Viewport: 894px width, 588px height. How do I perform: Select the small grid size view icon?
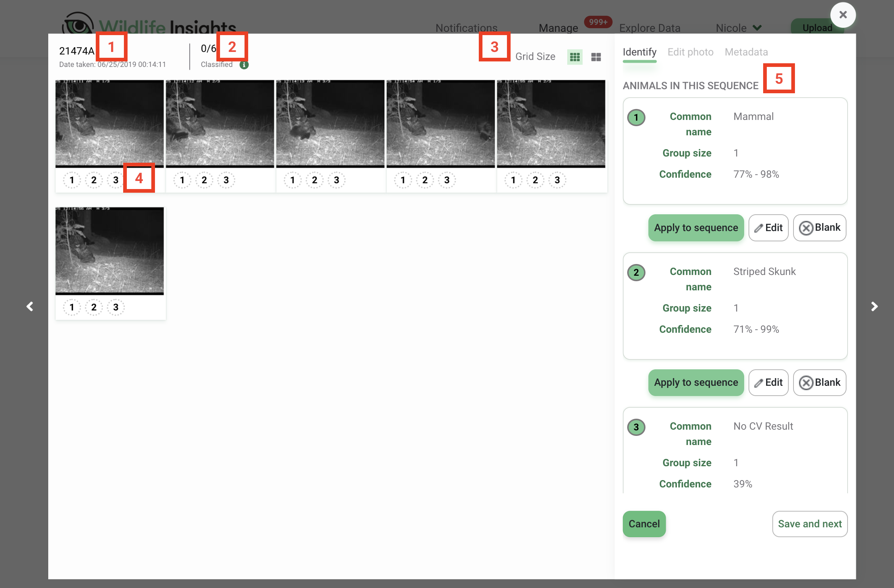[574, 57]
